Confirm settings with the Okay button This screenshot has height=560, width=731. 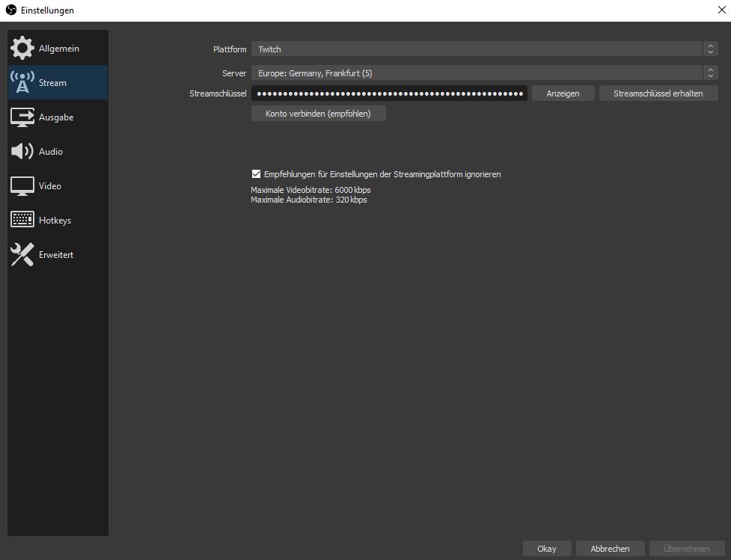pos(547,549)
